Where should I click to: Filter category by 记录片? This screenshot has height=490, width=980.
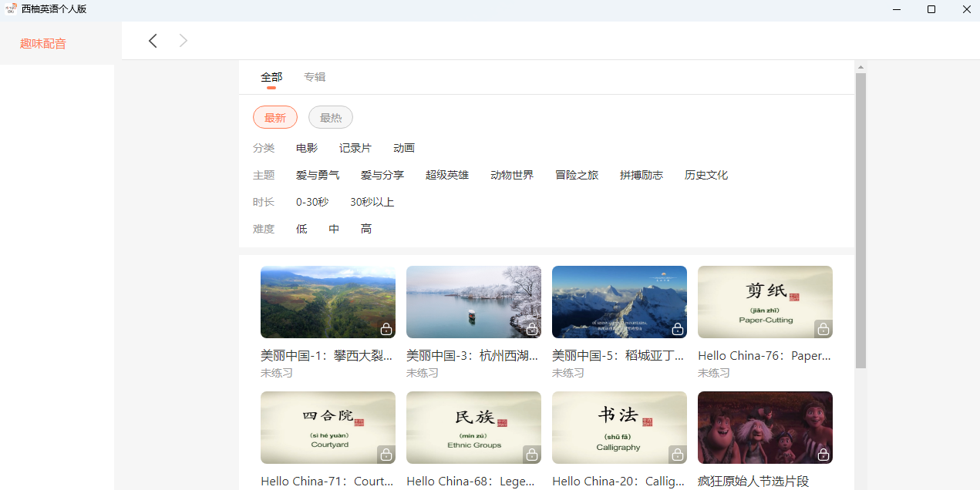355,148
